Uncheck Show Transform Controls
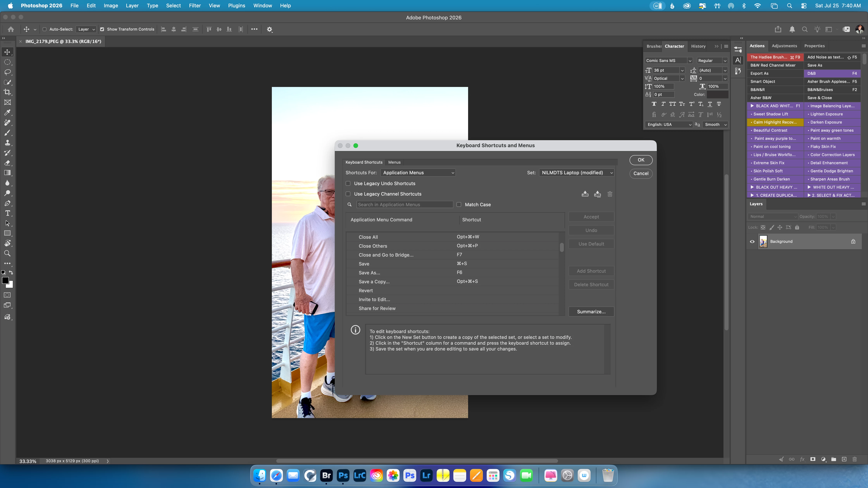868x488 pixels. point(102,29)
